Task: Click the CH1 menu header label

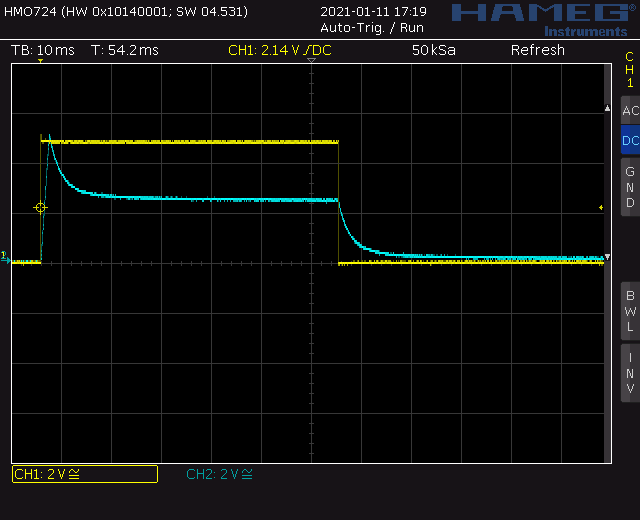Action: click(629, 70)
